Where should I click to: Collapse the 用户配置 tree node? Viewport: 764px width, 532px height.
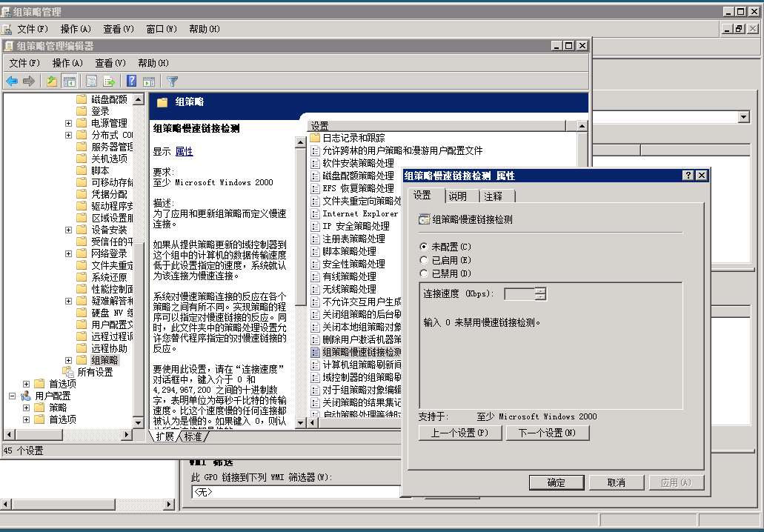click(x=12, y=396)
